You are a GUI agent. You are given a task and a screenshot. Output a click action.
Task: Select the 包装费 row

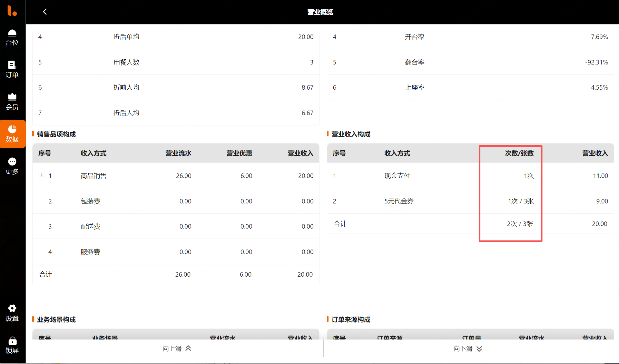click(x=90, y=201)
